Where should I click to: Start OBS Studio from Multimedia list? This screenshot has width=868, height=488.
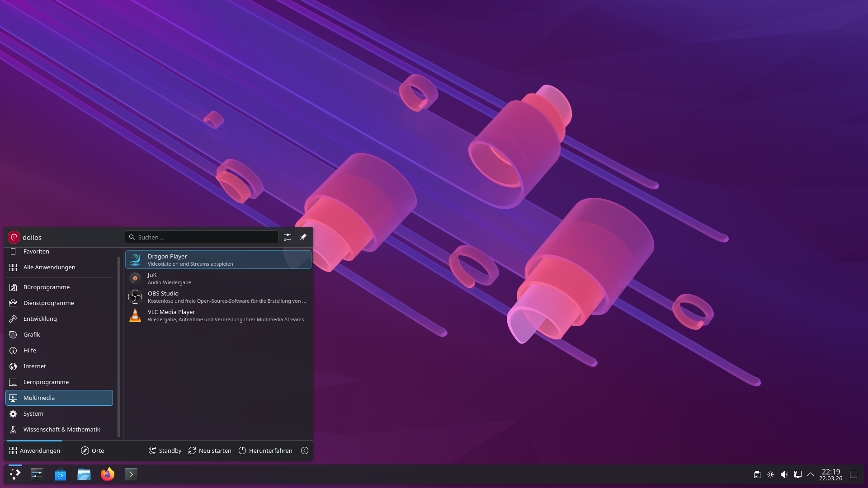(218, 297)
